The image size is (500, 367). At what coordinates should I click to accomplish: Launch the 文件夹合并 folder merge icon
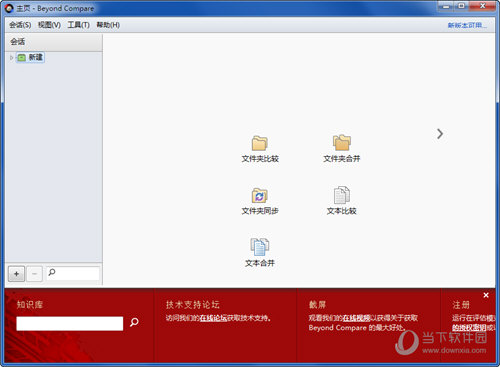(342, 143)
